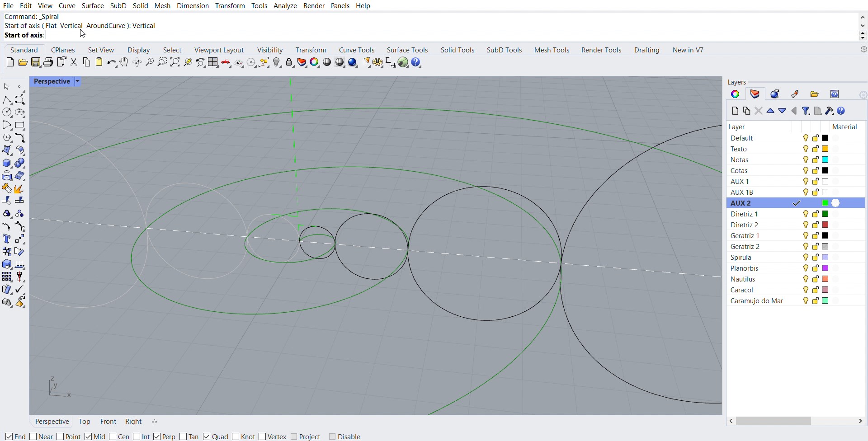Click in the Start of axis input field
Viewport: 868px width, 441px height.
tap(451, 35)
